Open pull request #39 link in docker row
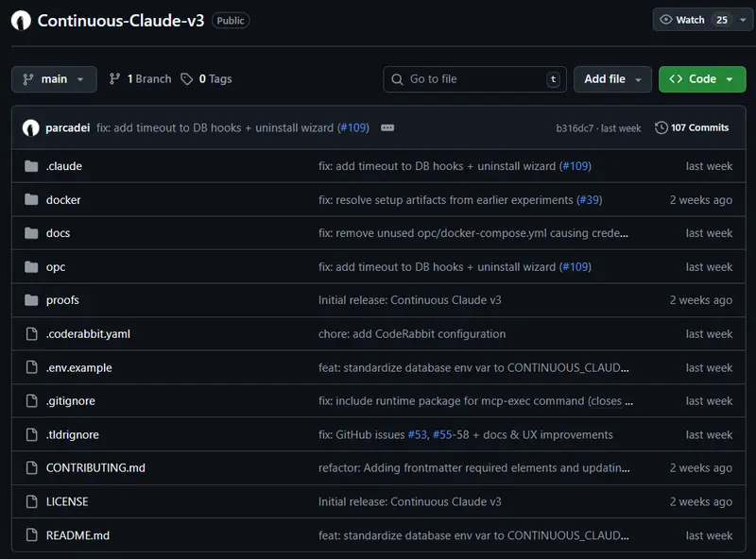756x559 pixels. [x=589, y=200]
